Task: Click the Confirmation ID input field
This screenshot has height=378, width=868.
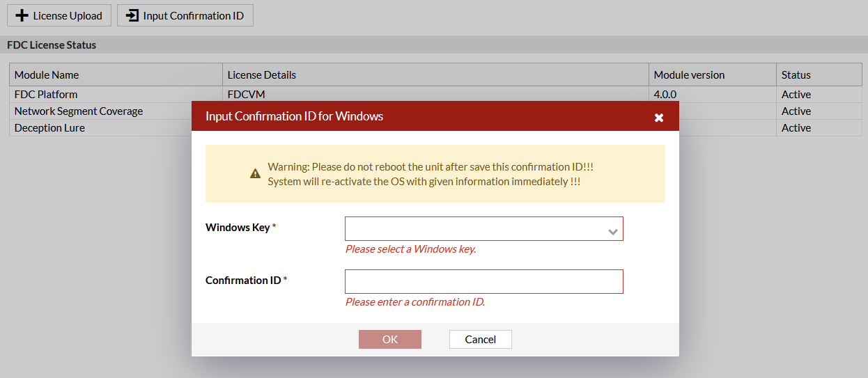Action: [x=483, y=282]
